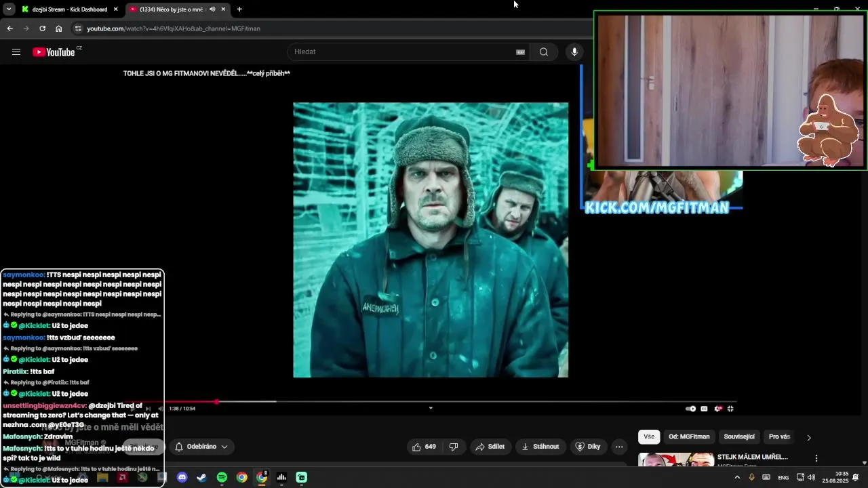This screenshot has height=488, width=868.
Task: Mute the YouTube tab via speaker icon
Action: coord(212,9)
